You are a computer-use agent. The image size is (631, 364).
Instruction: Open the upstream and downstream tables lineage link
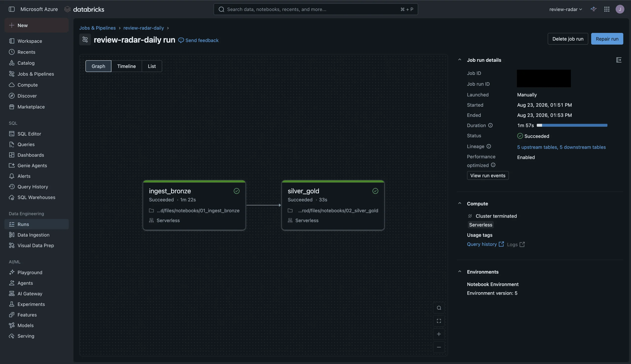pos(561,147)
